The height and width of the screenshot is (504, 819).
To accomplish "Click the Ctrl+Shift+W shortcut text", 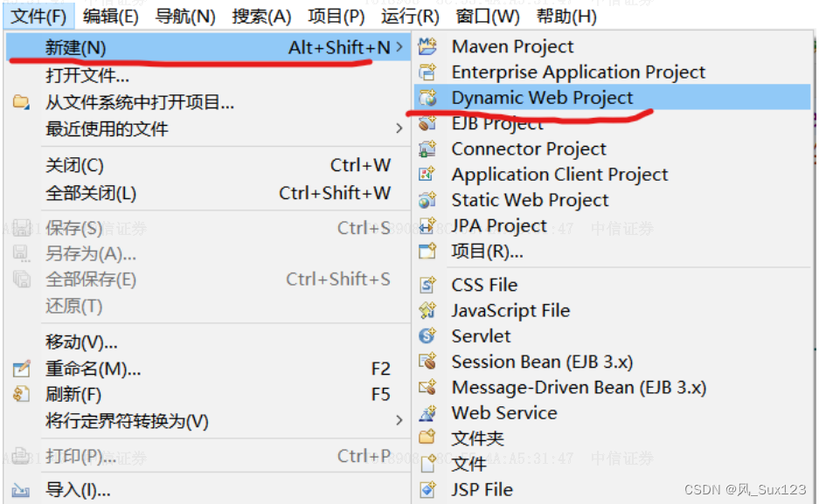I will (x=335, y=193).
